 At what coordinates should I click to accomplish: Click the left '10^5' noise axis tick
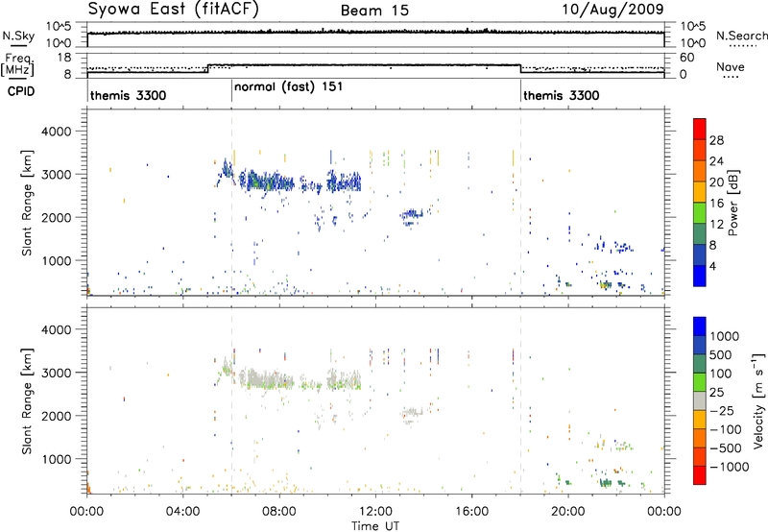coord(59,26)
